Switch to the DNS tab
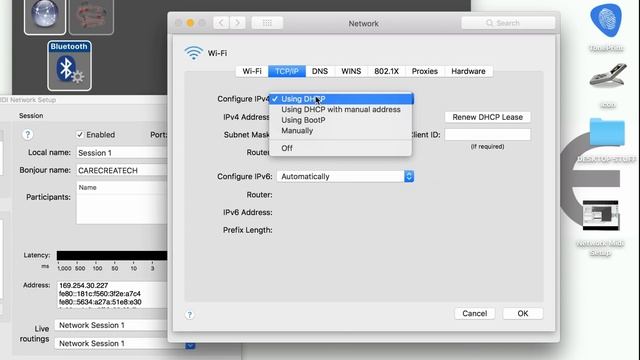640x360 pixels. [x=320, y=71]
